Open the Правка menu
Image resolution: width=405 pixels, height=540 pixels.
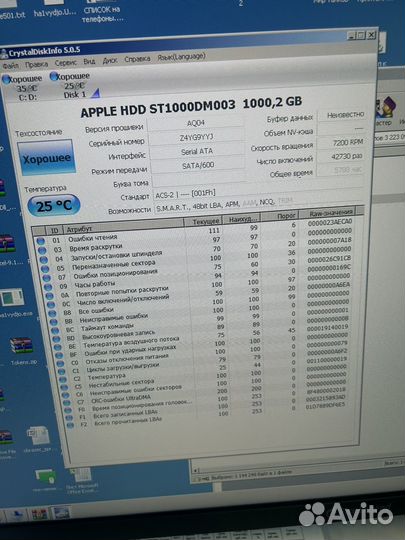37,64
